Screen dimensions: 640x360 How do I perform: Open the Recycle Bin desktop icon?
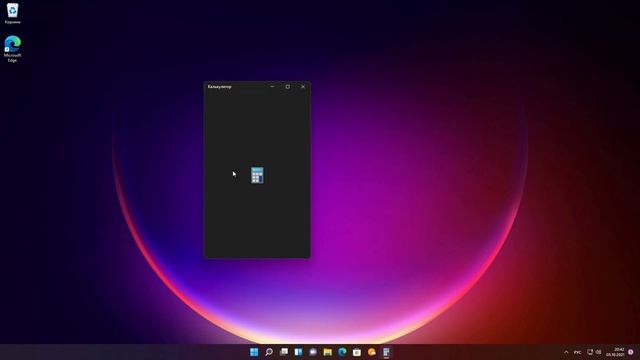(13, 13)
